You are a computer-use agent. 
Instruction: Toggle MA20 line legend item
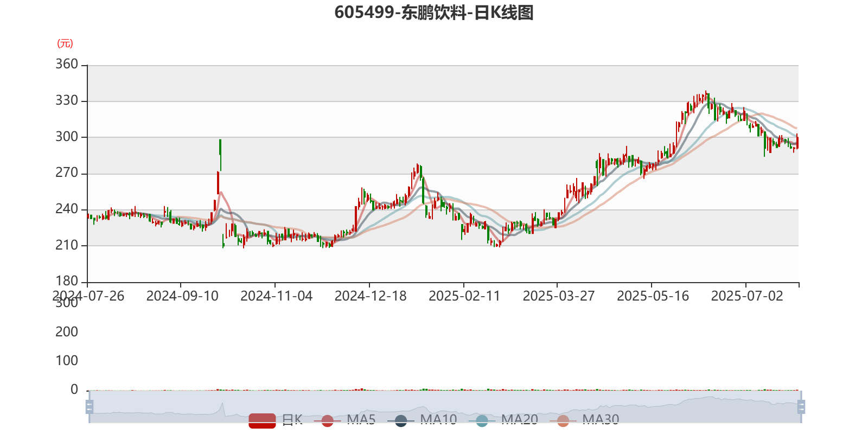click(x=503, y=420)
